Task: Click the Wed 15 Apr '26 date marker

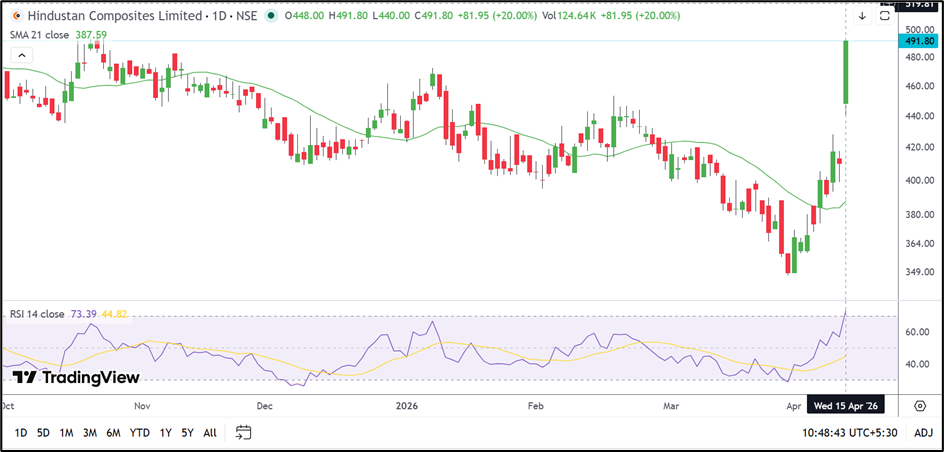Action: click(846, 406)
